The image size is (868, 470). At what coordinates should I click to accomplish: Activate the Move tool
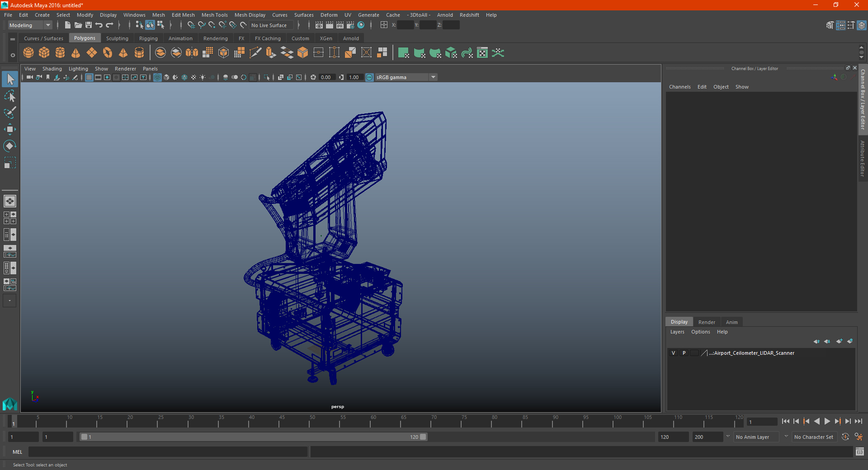click(10, 129)
